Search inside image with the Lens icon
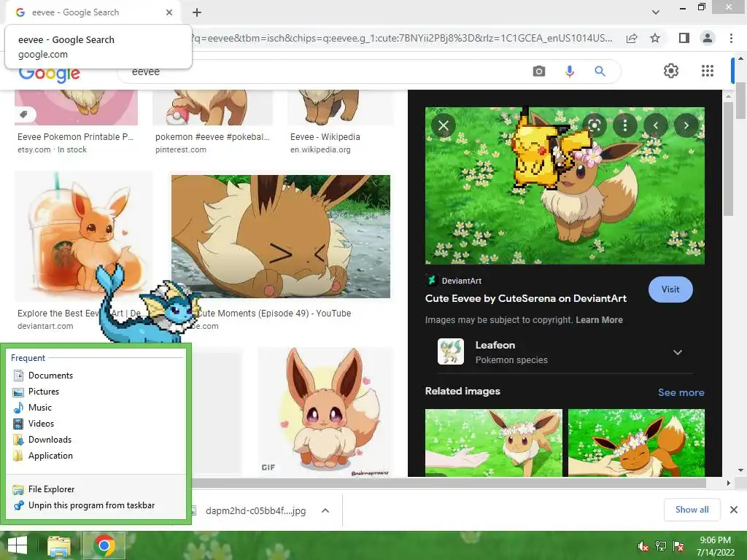This screenshot has width=747, height=560. (595, 125)
